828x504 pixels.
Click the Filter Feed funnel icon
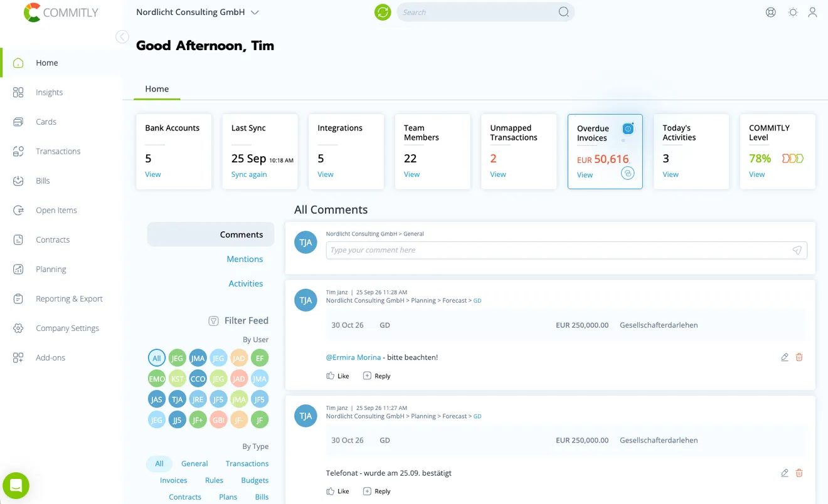(x=213, y=320)
